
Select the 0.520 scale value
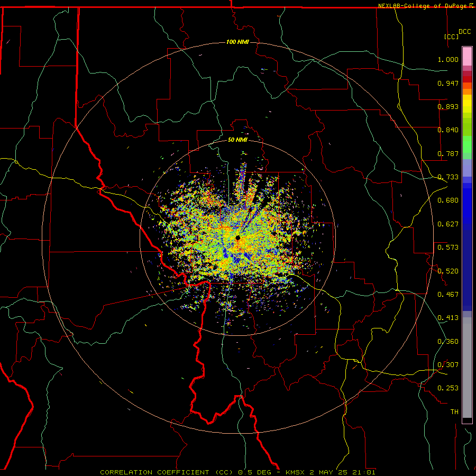point(448,271)
